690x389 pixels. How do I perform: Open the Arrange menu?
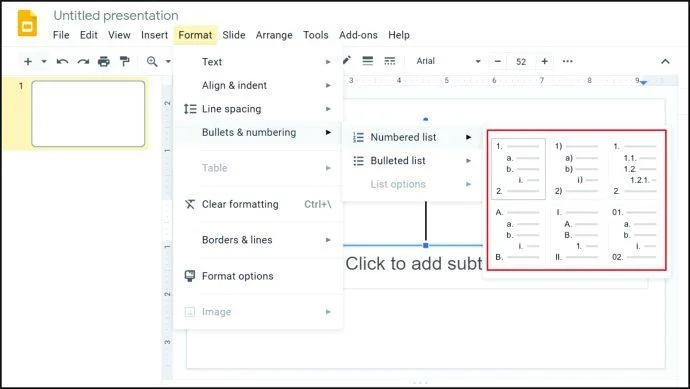(x=274, y=35)
